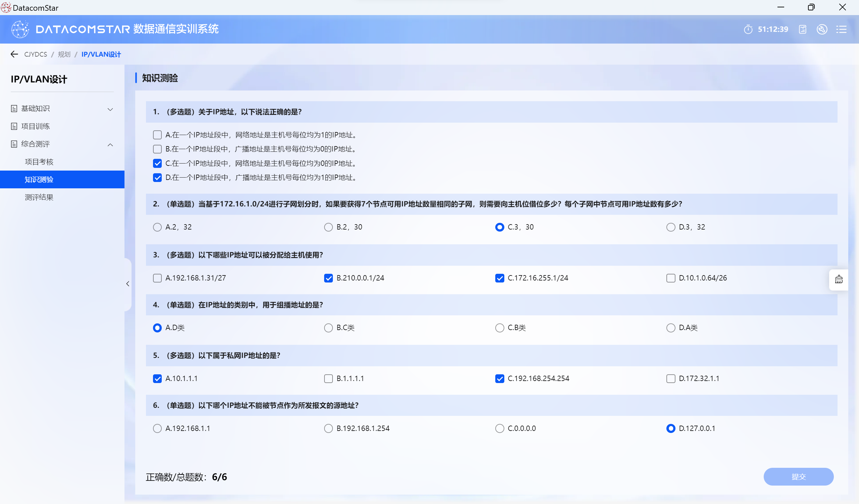
Task: Check option A of question 1
Action: [x=157, y=135]
